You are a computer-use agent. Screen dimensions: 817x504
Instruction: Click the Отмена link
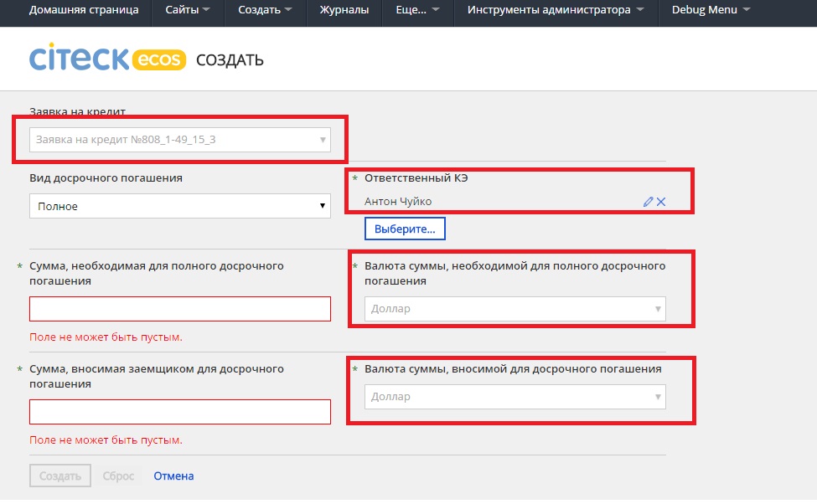pos(173,476)
